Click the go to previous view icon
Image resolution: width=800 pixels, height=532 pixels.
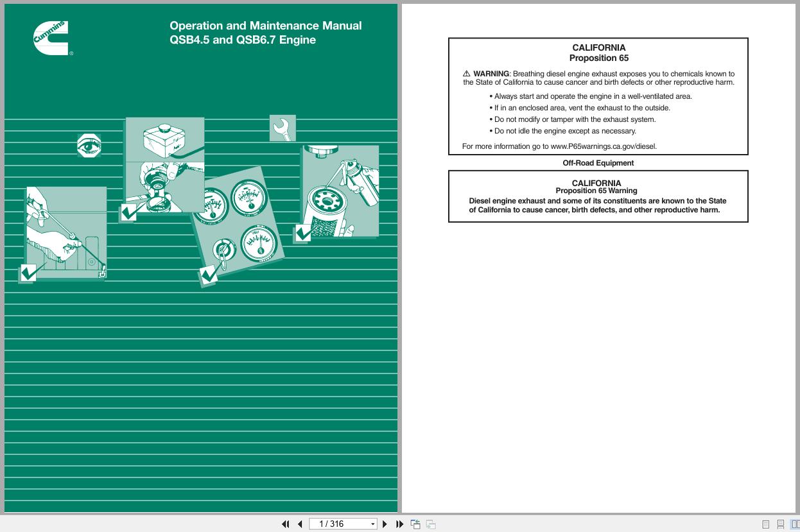415,524
